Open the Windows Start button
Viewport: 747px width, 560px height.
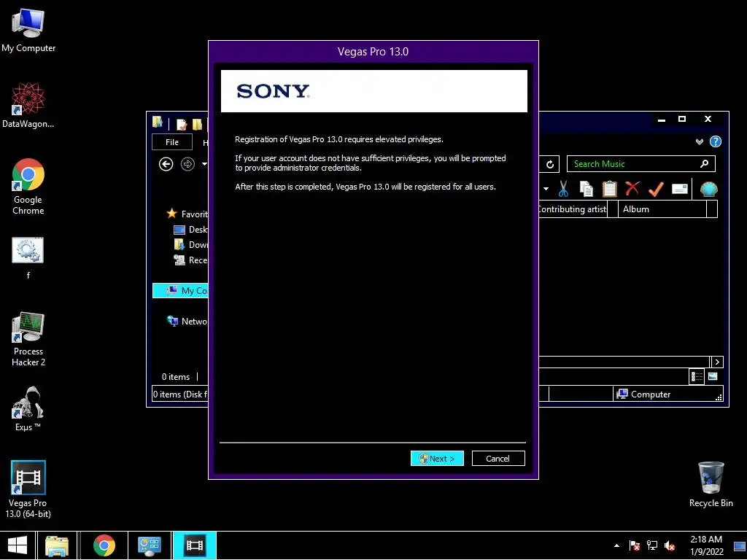(x=18, y=545)
